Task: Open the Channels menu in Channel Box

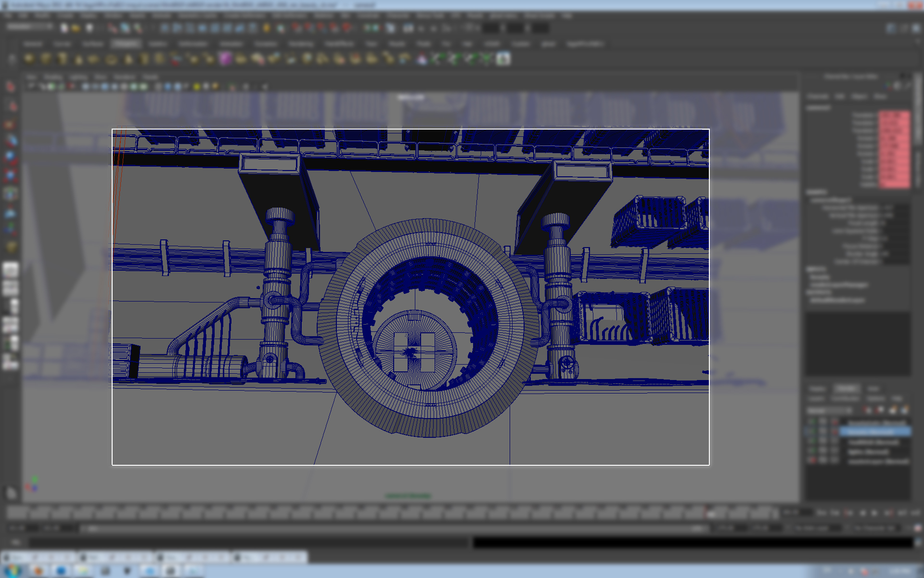Action: click(x=818, y=97)
